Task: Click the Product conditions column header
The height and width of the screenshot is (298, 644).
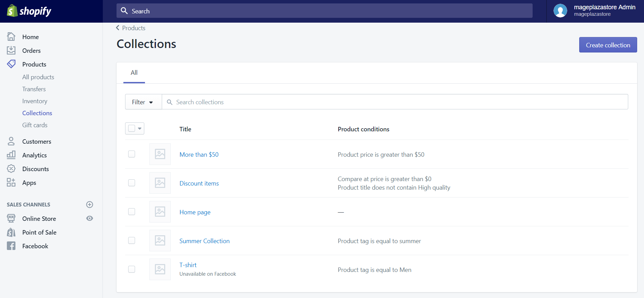Action: tap(363, 129)
